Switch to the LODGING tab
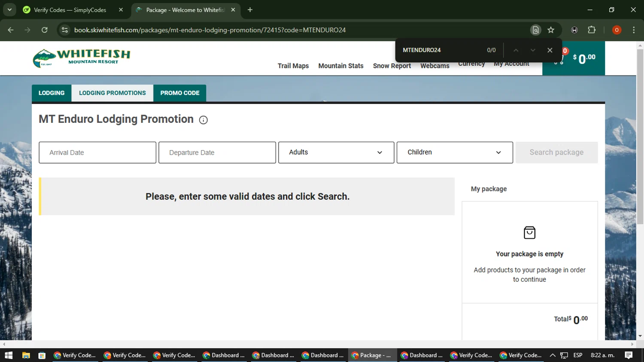644x362 pixels. click(52, 93)
